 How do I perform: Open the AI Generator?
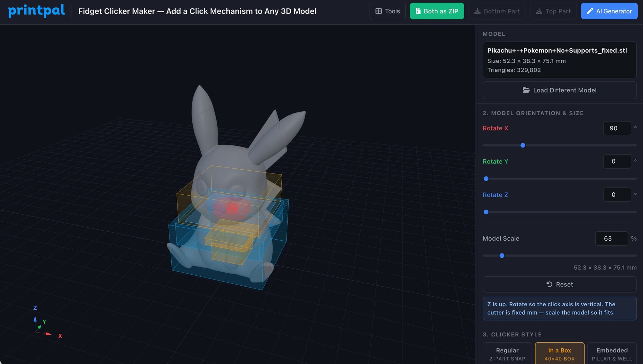[x=609, y=11]
